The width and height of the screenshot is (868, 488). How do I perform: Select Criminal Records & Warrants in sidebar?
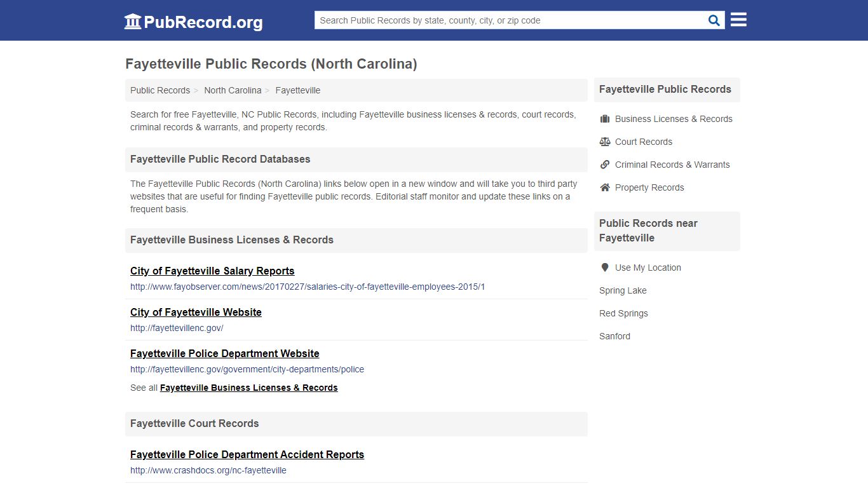pos(672,165)
